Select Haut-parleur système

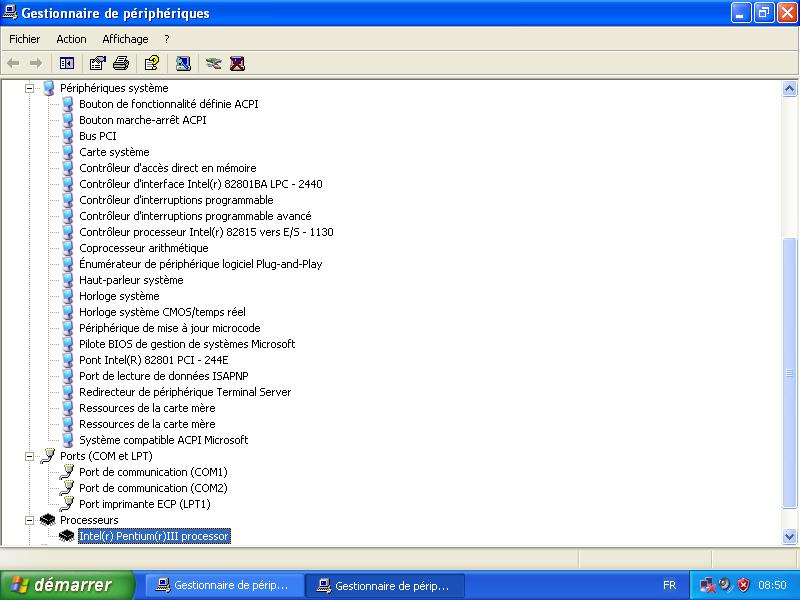pos(131,280)
